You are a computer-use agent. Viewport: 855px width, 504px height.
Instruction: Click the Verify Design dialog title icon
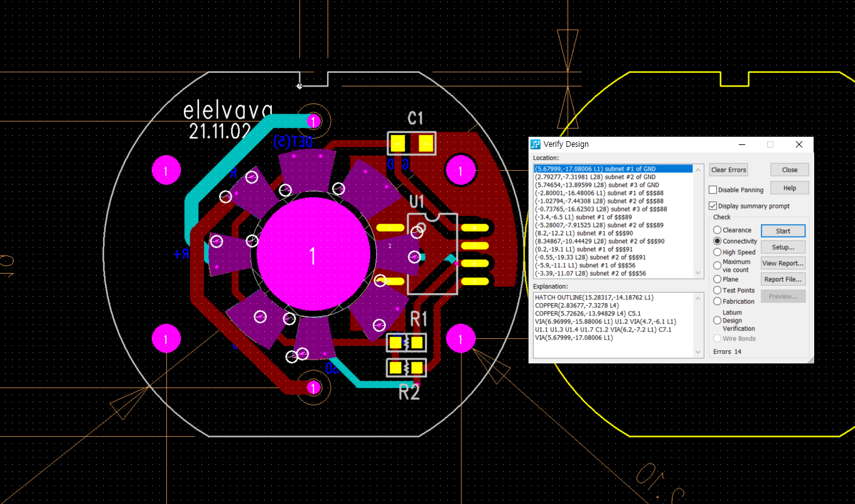[x=535, y=144]
